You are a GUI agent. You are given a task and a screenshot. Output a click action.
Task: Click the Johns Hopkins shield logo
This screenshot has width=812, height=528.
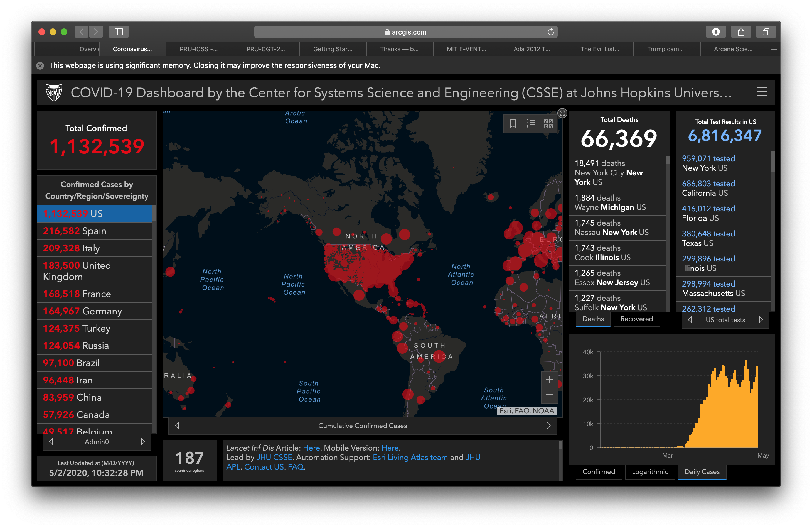54,92
